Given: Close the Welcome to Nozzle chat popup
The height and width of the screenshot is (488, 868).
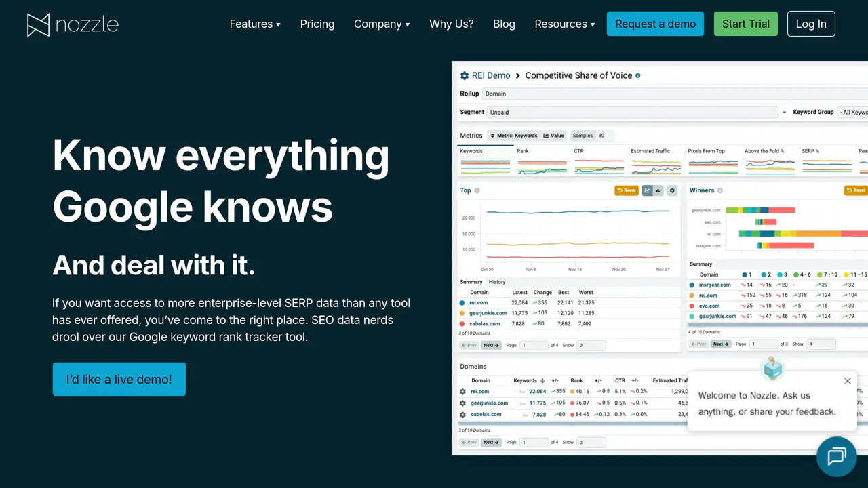Looking at the screenshot, I should (847, 381).
